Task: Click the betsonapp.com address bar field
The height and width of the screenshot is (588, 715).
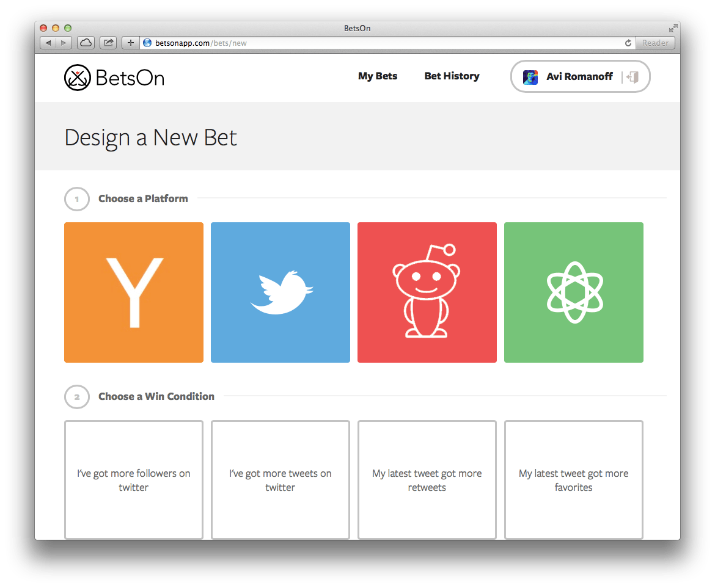Action: (387, 43)
